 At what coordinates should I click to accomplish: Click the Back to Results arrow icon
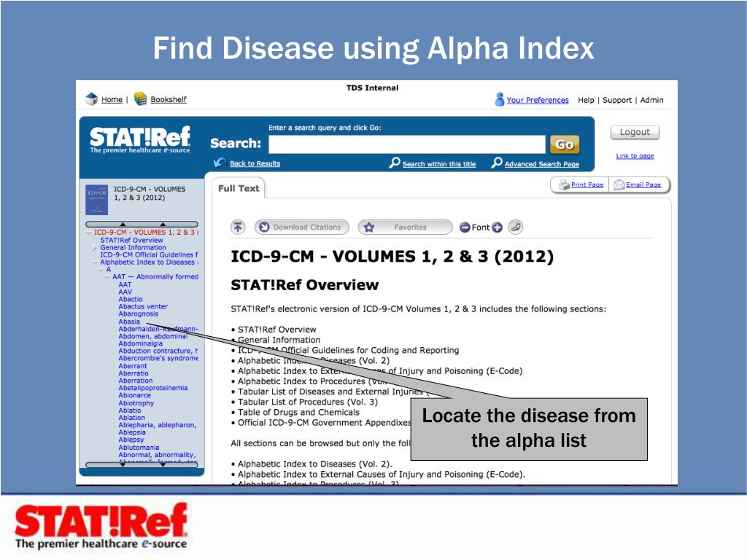pyautogui.click(x=220, y=163)
